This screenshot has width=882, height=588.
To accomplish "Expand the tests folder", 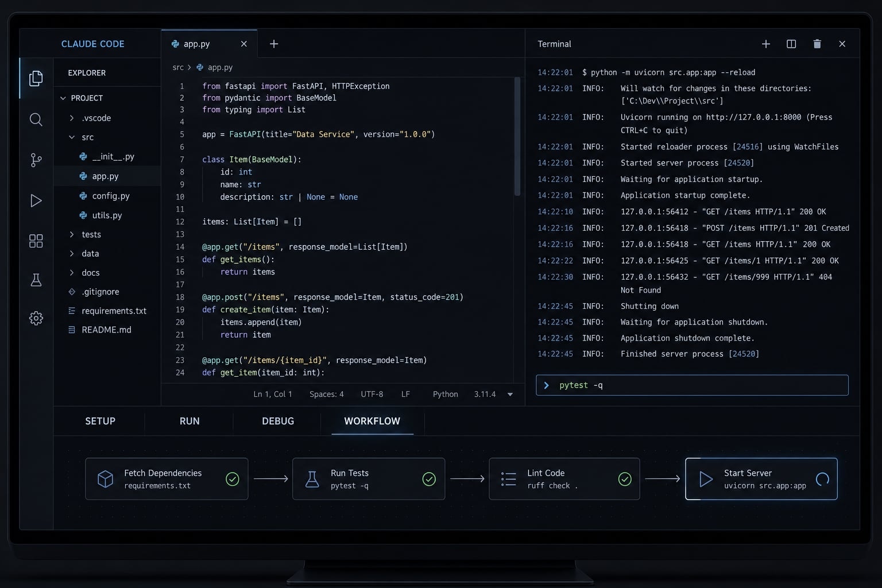I will (x=72, y=234).
